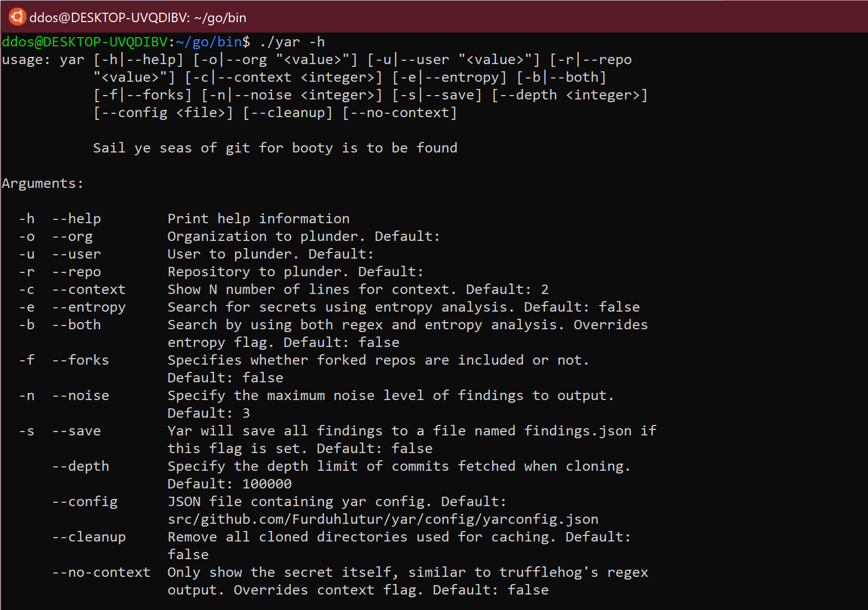868x610 pixels.
Task: Click the Ubuntu logo in the title bar
Action: point(17,17)
